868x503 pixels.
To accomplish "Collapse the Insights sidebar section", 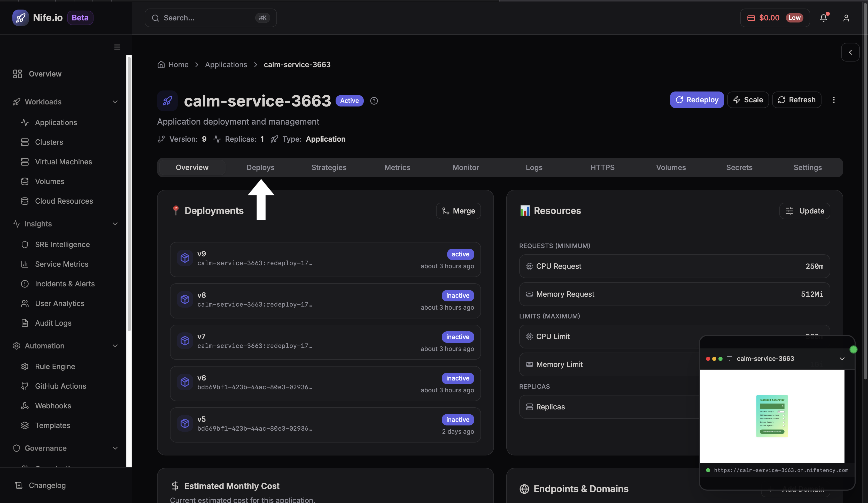I will (x=115, y=224).
